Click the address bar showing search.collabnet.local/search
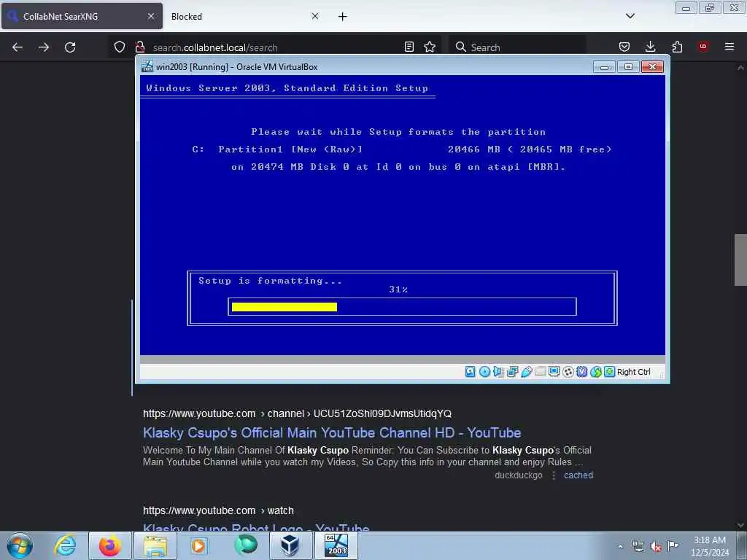Screen dimensions: 747x560 pos(276,47)
